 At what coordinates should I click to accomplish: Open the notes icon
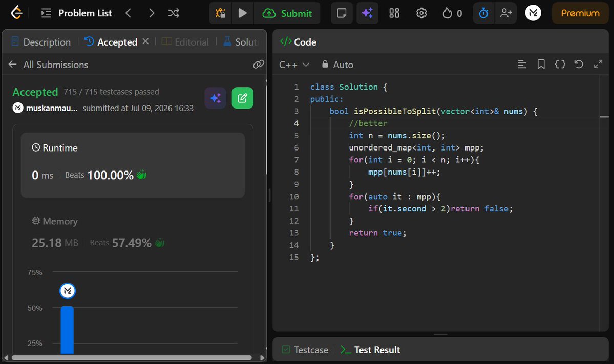342,13
